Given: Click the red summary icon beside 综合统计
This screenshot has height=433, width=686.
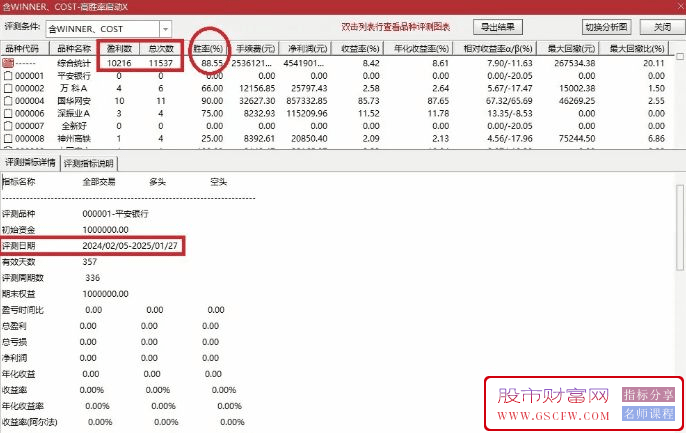Looking at the screenshot, I should [x=8, y=63].
